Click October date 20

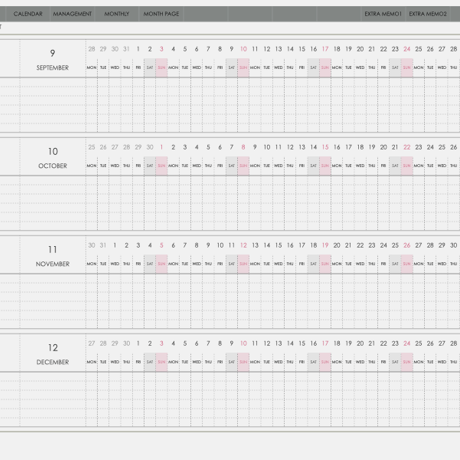[x=384, y=147]
